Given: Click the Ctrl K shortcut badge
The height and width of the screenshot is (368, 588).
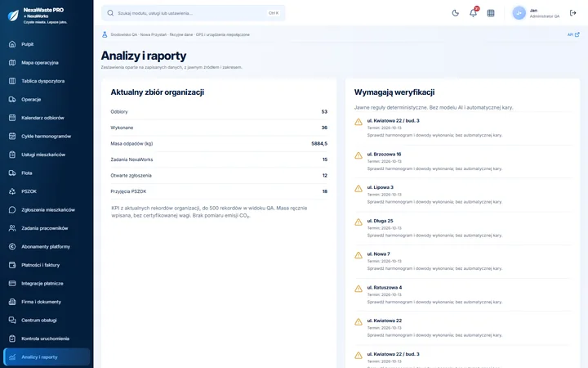Looking at the screenshot, I should click(x=274, y=13).
